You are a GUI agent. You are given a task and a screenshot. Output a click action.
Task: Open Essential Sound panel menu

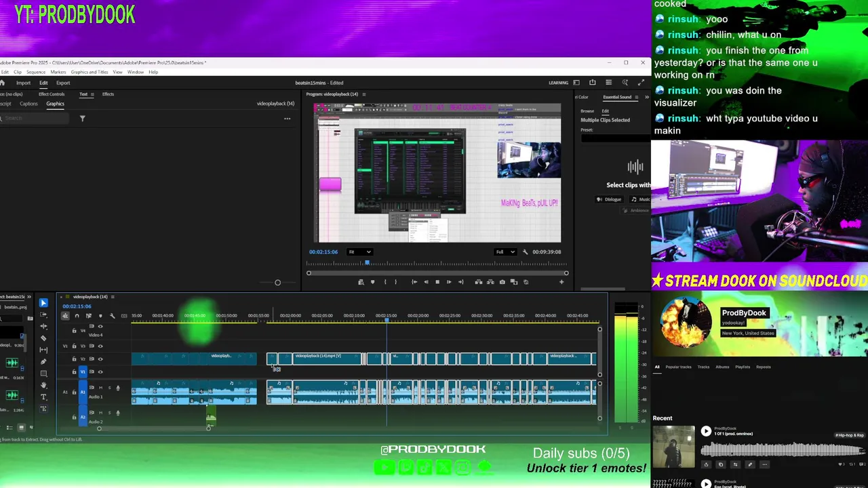coord(636,97)
